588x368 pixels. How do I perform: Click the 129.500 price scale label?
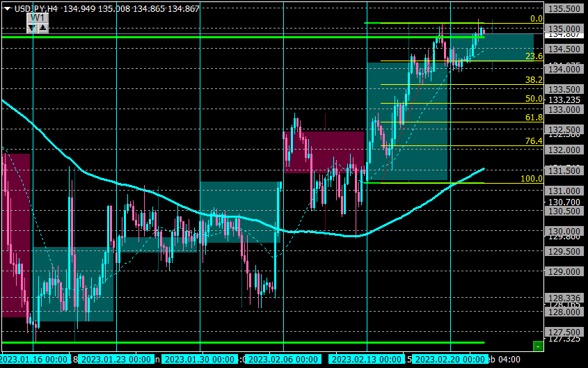click(564, 251)
